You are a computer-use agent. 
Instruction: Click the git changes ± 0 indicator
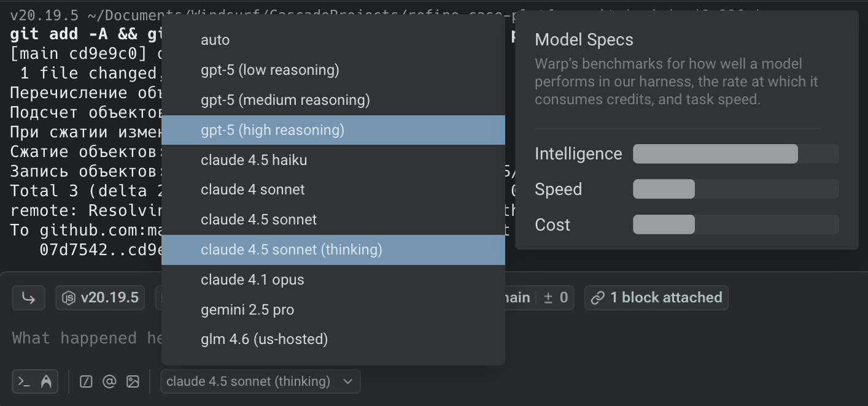click(x=556, y=298)
